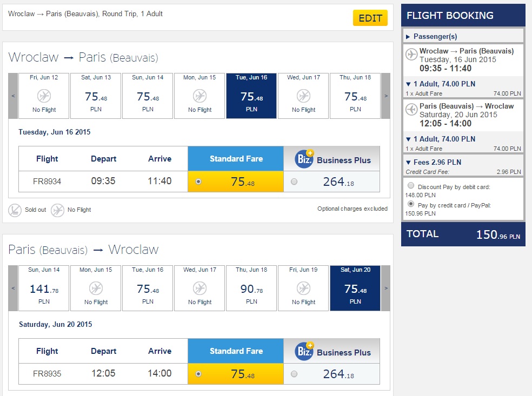The height and width of the screenshot is (396, 532).
Task: Collapse the outbound 1 Adult, 74.00 PLN breakdown
Action: pos(441,84)
